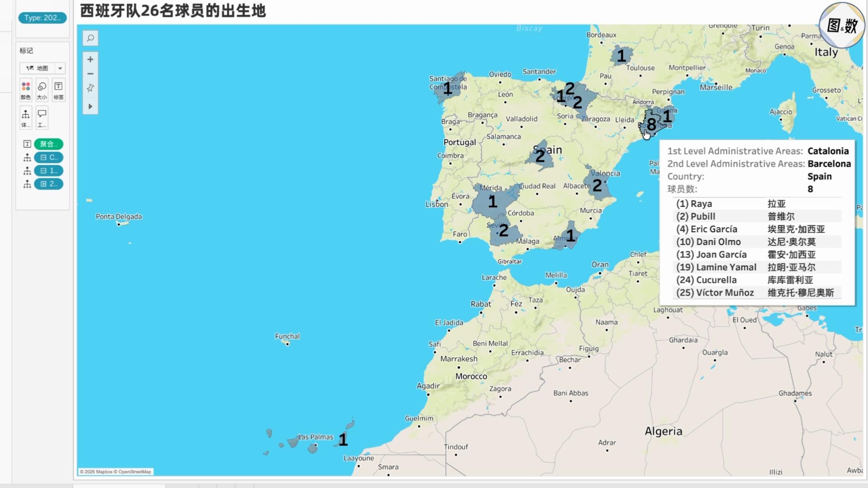Click detail icon beside the C.. pill
This screenshot has width=868, height=488.
(x=27, y=157)
